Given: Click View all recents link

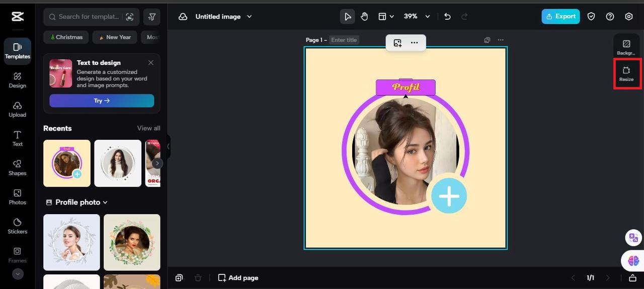Looking at the screenshot, I should (148, 128).
